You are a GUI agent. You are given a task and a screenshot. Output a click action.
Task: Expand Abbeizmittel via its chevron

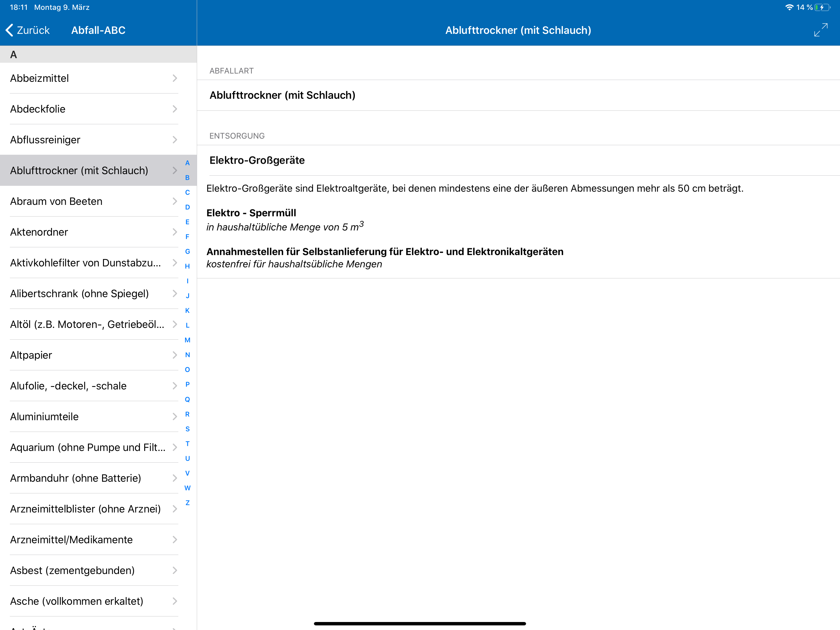[x=175, y=78]
